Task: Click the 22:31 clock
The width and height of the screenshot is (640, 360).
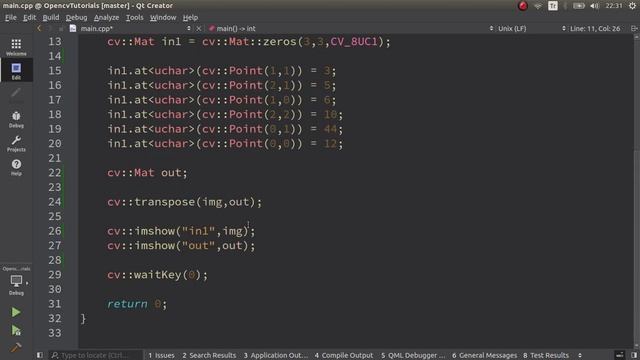Action: pyautogui.click(x=613, y=6)
